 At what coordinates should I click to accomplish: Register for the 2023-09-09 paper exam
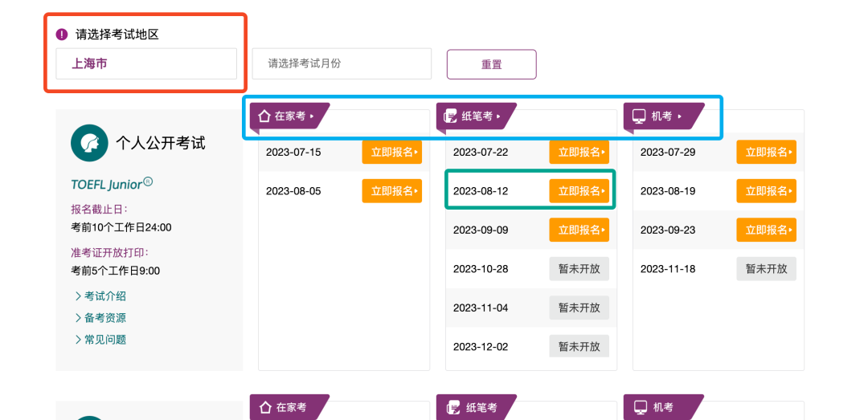pos(579,230)
